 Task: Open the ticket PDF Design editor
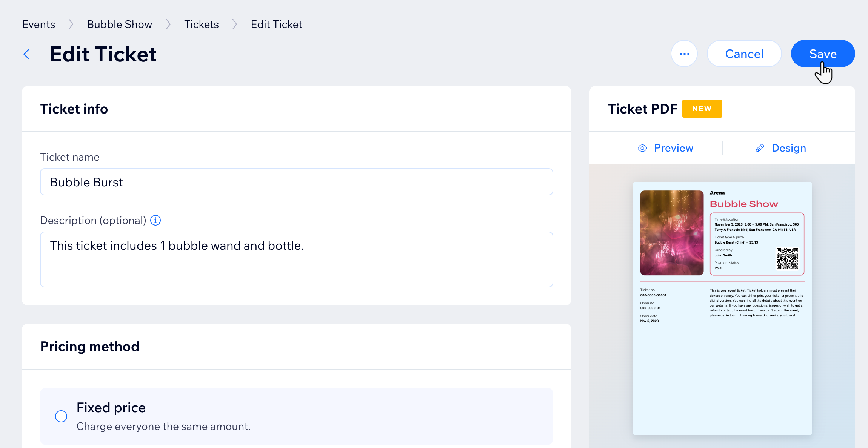pyautogui.click(x=788, y=148)
